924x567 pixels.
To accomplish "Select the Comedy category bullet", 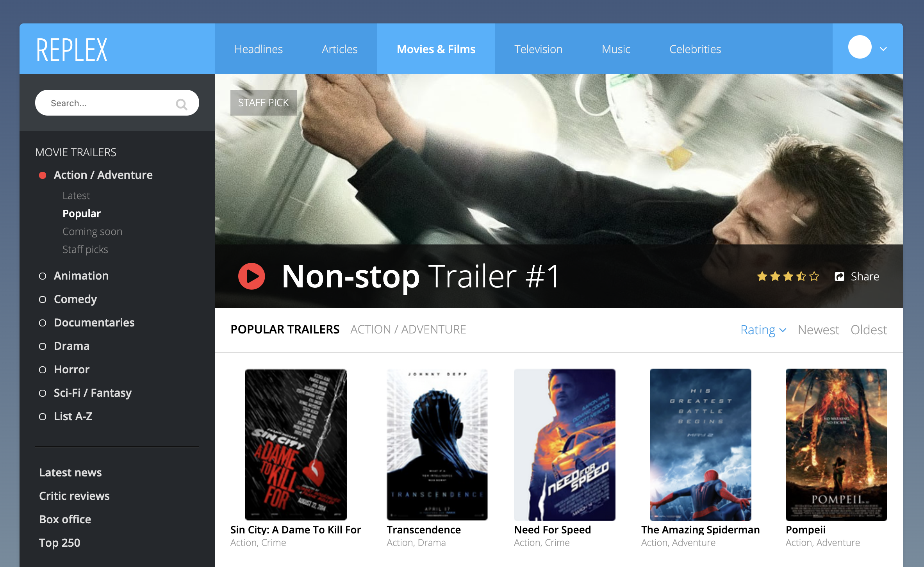I will 43,300.
